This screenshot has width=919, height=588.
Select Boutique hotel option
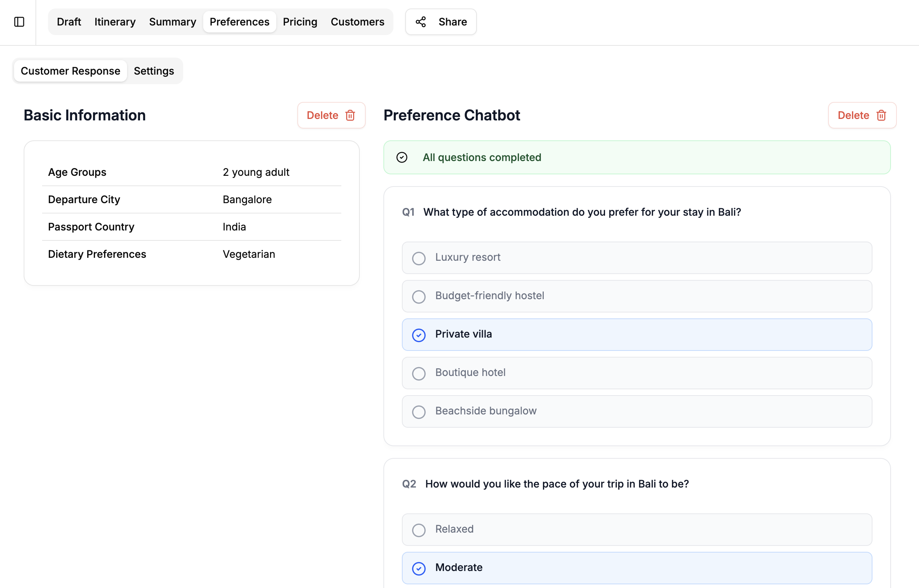click(x=636, y=373)
